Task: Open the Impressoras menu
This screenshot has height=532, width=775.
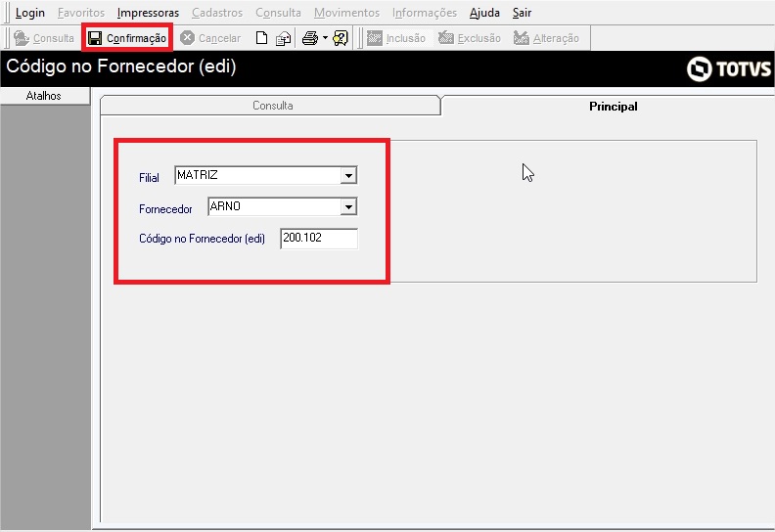Action: (x=149, y=13)
